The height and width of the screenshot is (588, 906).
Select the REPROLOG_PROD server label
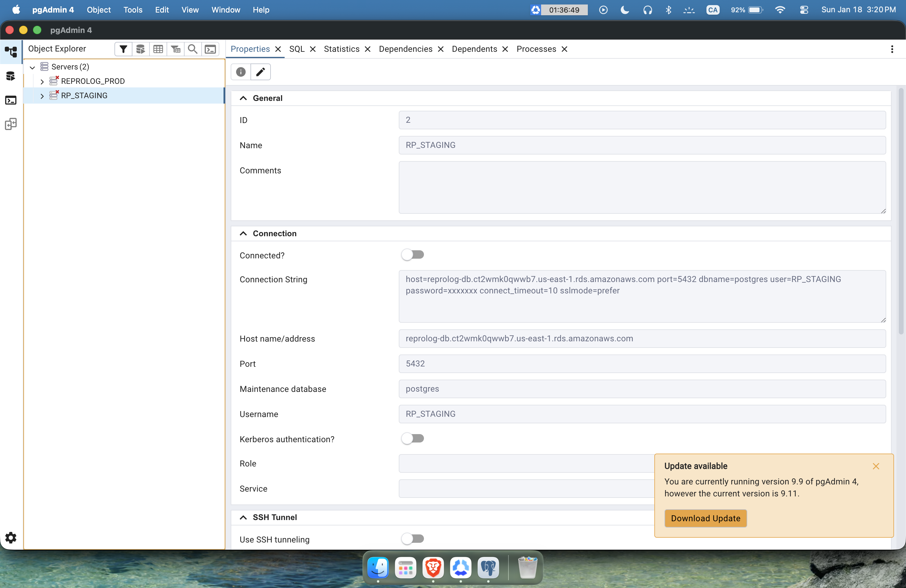[x=93, y=81]
